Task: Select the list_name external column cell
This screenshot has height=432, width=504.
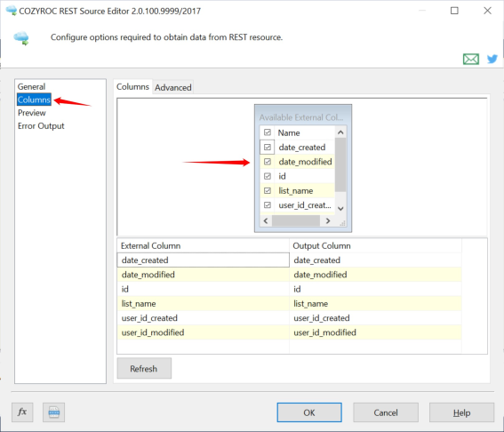Action: [x=204, y=303]
